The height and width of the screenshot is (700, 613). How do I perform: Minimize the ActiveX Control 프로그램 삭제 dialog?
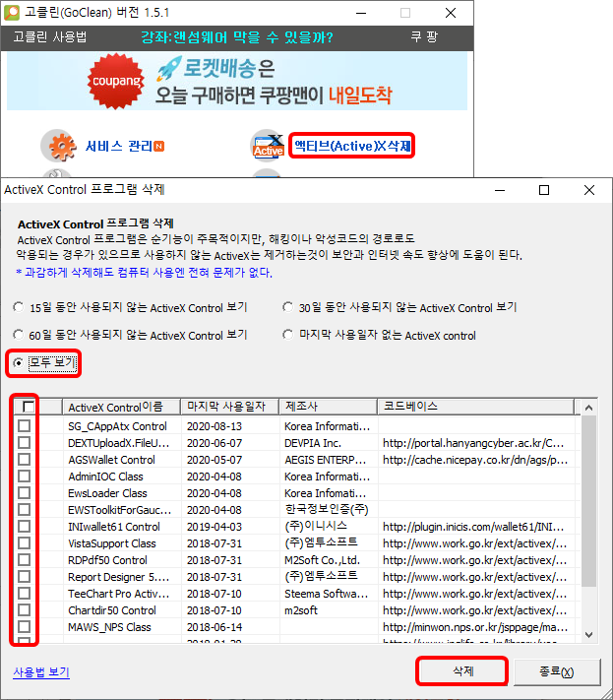point(500,190)
